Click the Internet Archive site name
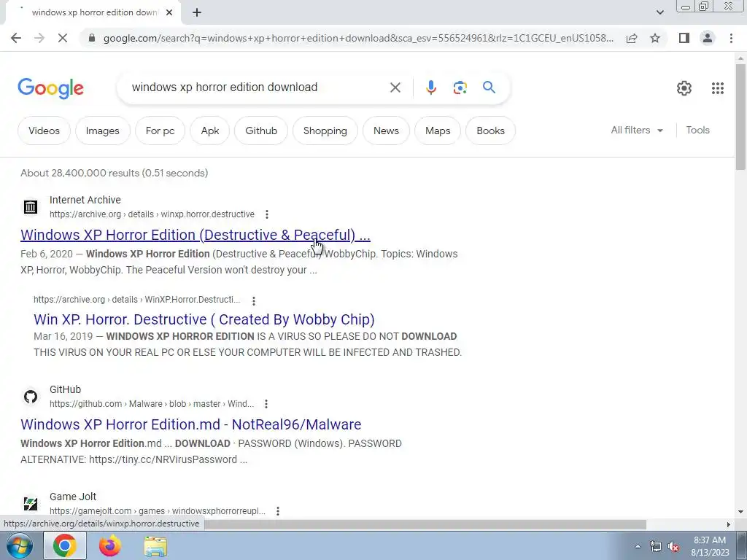Viewport: 747px width, 560px height. point(85,200)
